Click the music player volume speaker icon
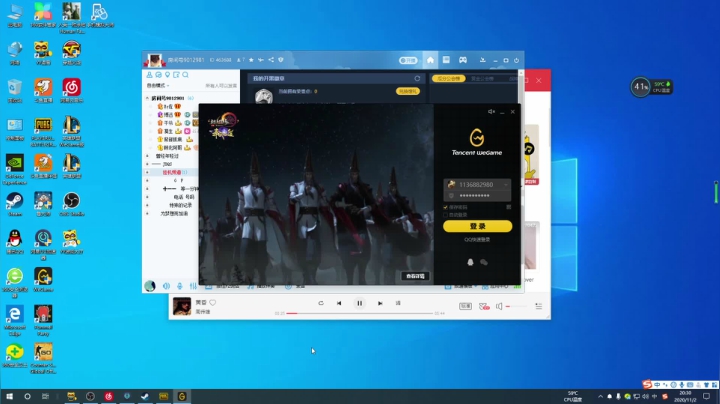 [499, 306]
